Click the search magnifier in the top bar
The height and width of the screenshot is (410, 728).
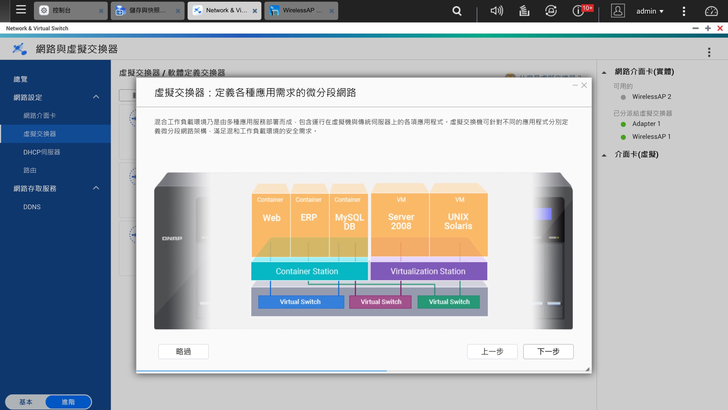[x=457, y=11]
